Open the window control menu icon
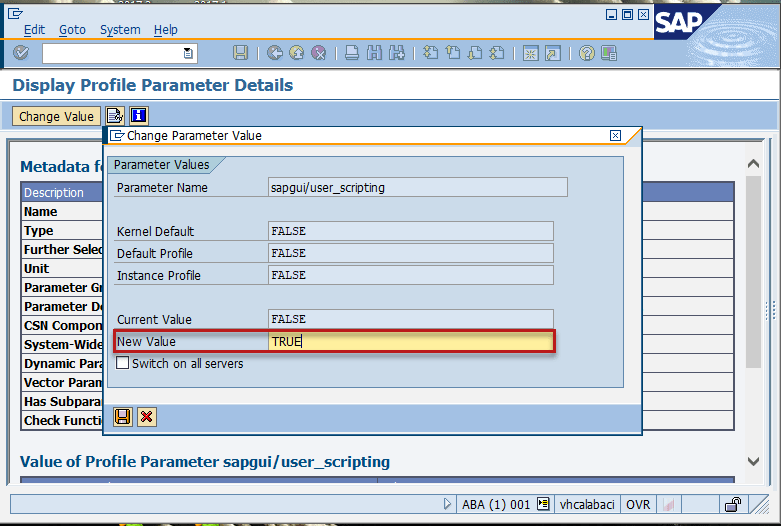Viewport: 781px width, 526px height. (15, 13)
